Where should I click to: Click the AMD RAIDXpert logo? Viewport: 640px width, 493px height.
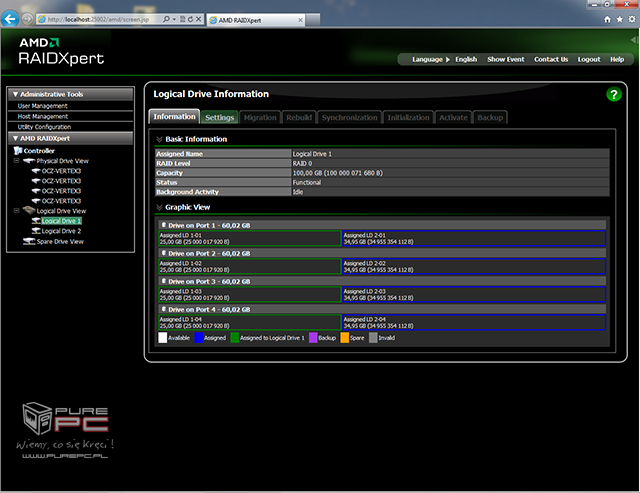pos(61,51)
